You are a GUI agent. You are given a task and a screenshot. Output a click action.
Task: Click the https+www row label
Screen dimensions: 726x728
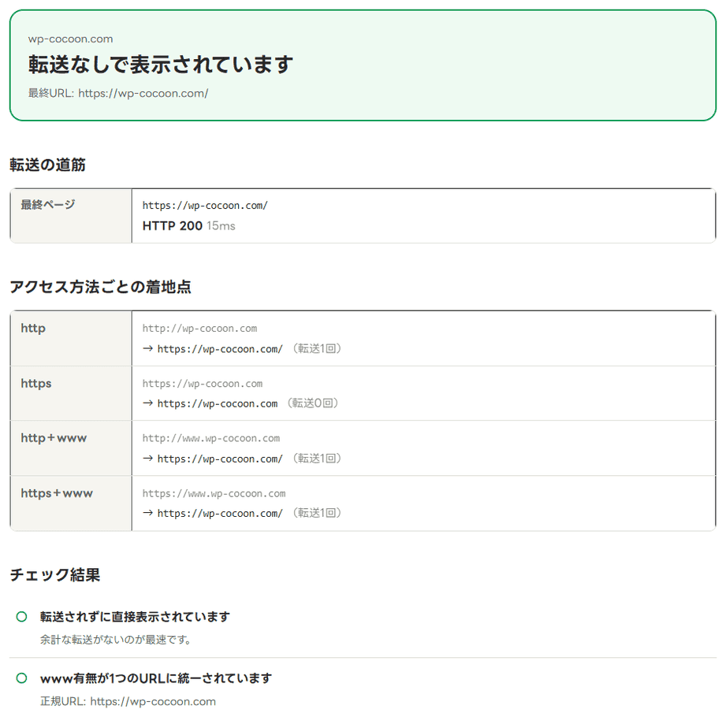pos(57,493)
